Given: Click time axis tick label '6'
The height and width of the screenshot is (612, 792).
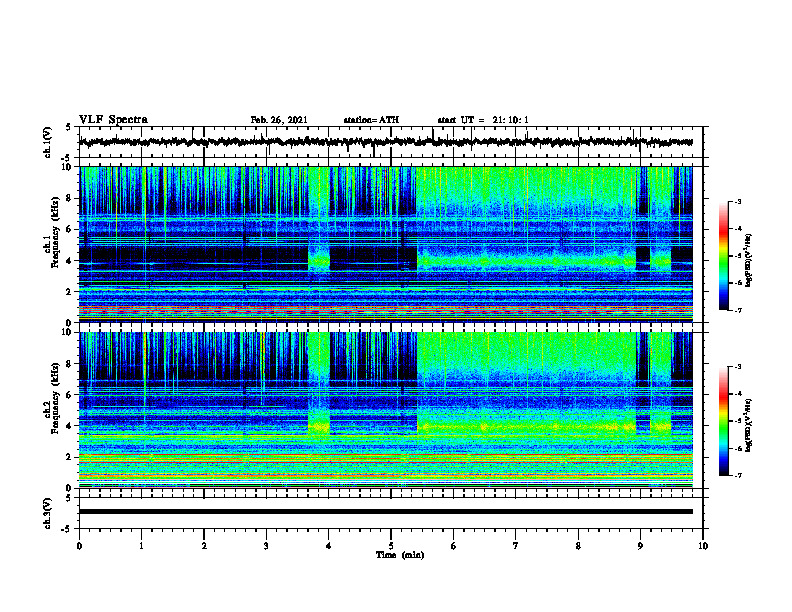Looking at the screenshot, I should 454,546.
